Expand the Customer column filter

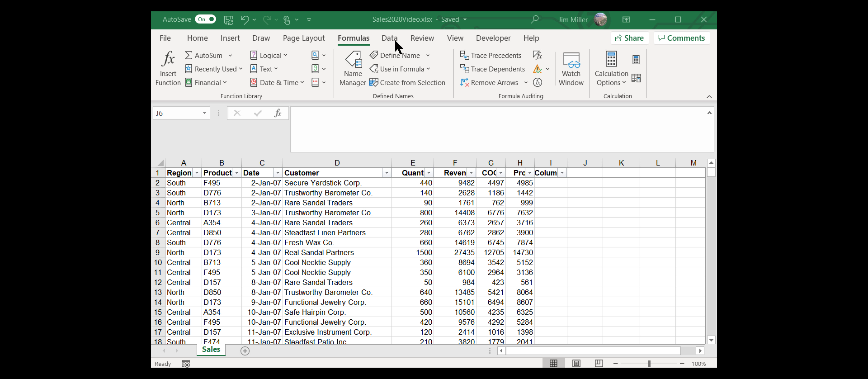point(386,173)
